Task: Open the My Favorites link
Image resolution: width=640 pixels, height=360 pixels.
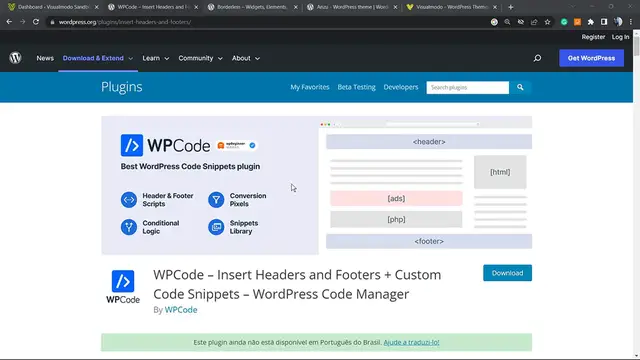Action: [x=310, y=87]
